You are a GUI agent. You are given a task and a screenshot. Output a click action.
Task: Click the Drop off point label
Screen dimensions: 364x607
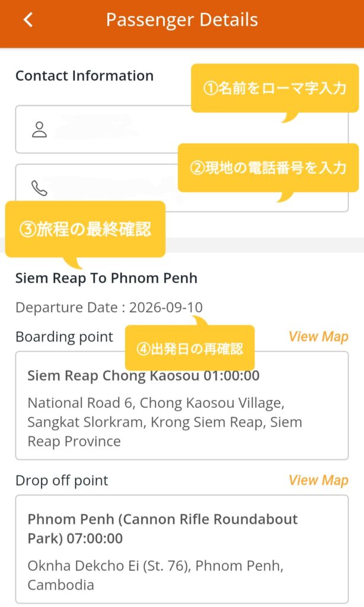tap(62, 480)
